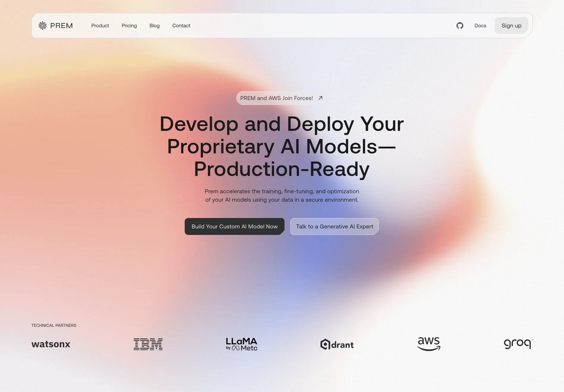Click the IBM partner logo
The width and height of the screenshot is (564, 392).
pyautogui.click(x=148, y=344)
